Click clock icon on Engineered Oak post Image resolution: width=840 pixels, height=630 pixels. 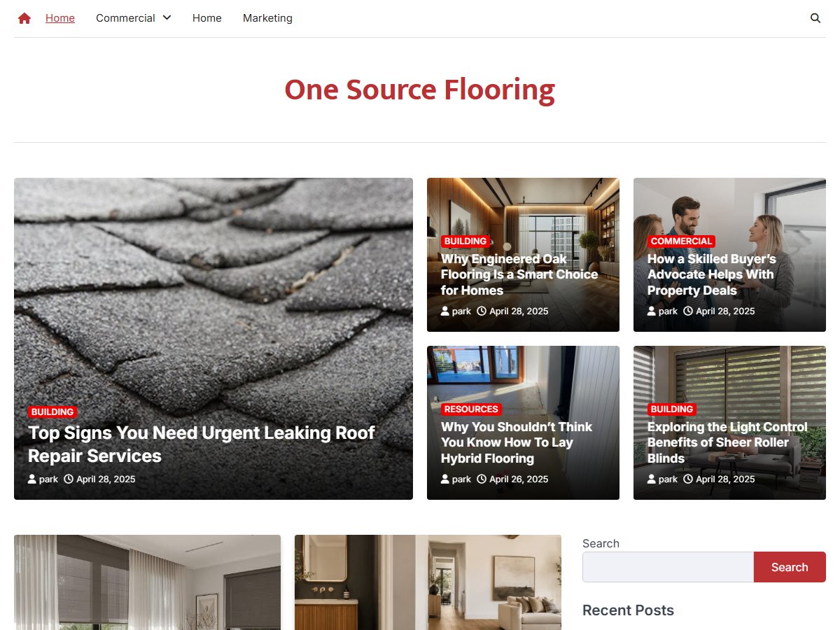(x=482, y=311)
